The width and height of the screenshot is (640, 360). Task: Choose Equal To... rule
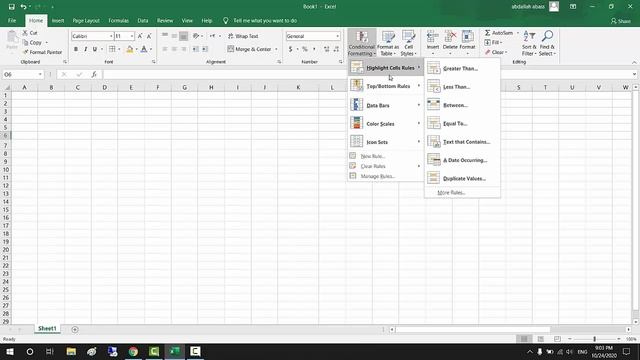[462, 124]
